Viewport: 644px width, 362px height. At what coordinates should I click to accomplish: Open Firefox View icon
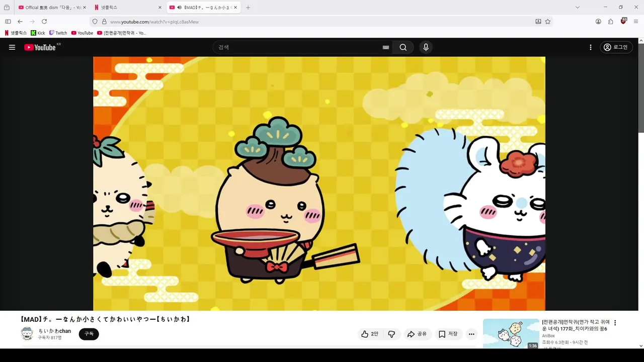point(7,8)
